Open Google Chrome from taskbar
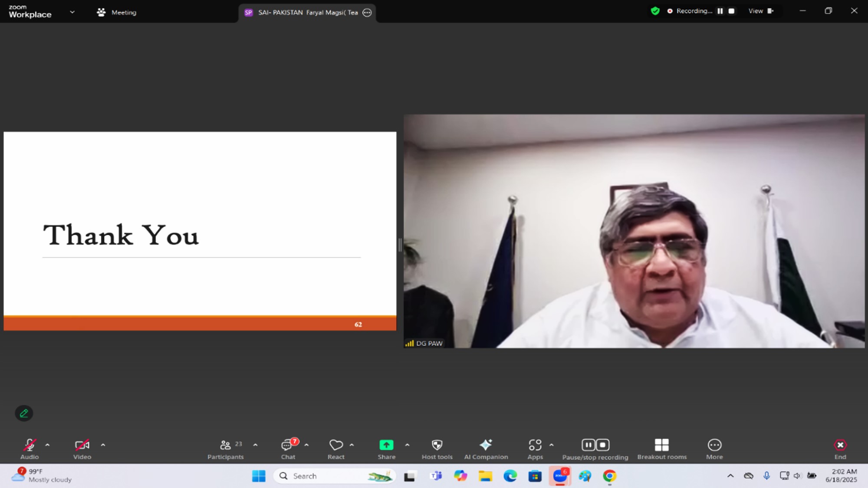 tap(609, 476)
